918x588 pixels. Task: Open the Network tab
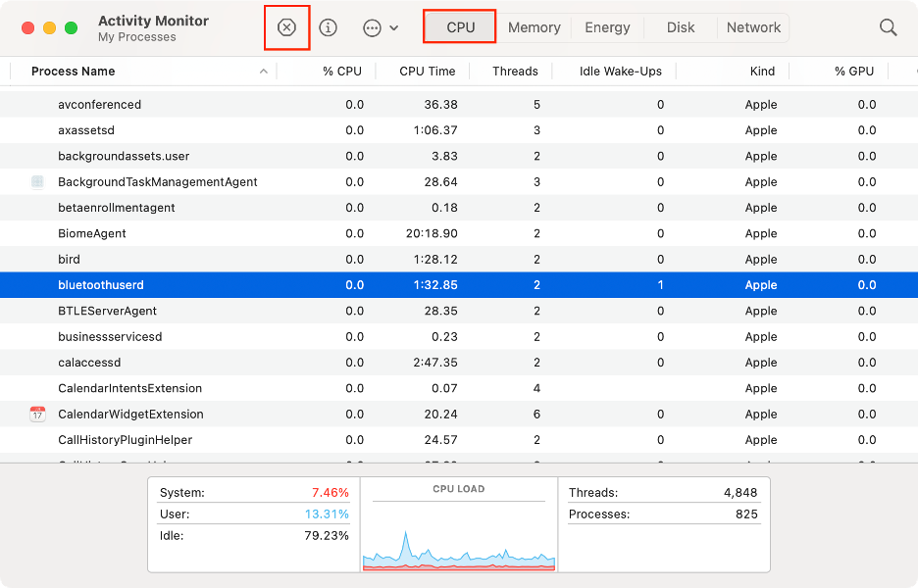tap(753, 27)
